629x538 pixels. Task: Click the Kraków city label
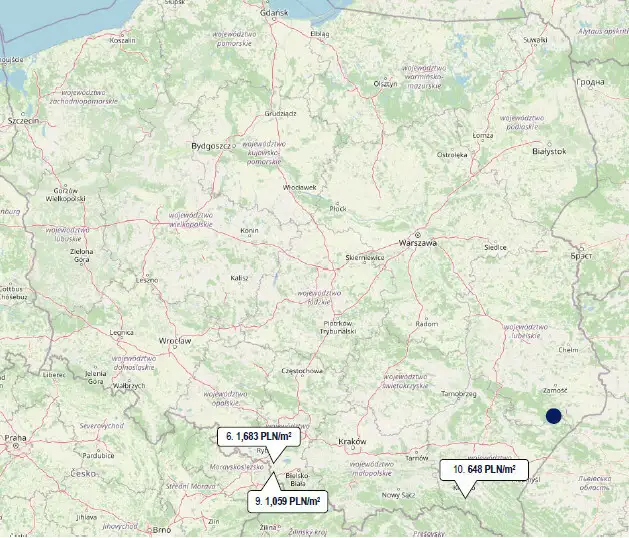click(x=352, y=441)
